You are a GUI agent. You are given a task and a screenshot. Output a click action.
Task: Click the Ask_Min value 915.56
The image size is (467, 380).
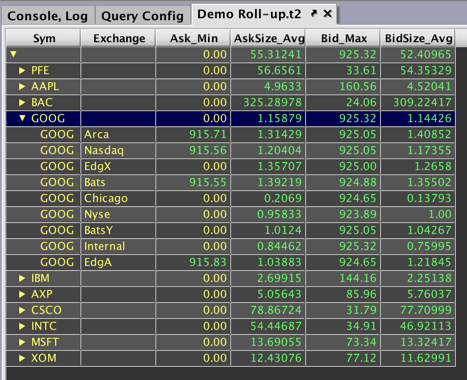click(208, 150)
